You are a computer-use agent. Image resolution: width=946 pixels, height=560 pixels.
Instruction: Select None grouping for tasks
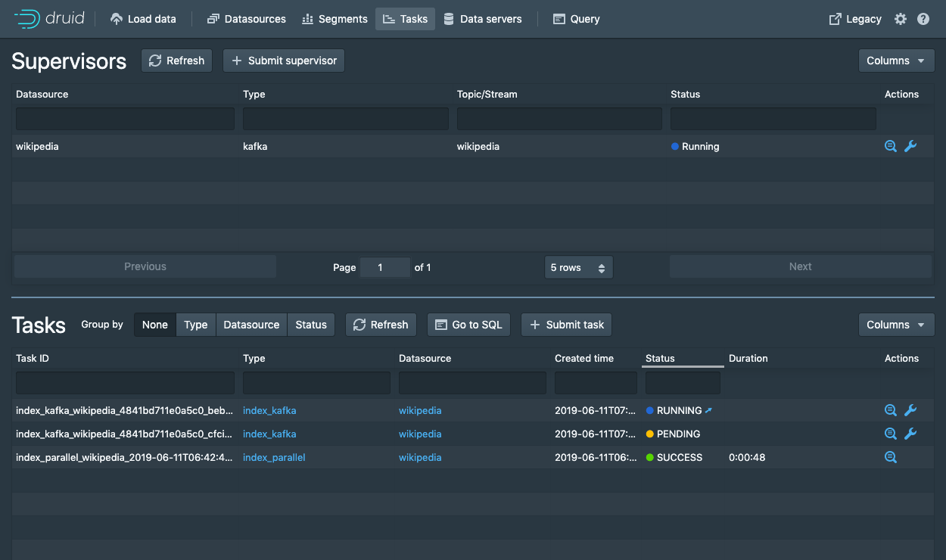[x=155, y=325]
